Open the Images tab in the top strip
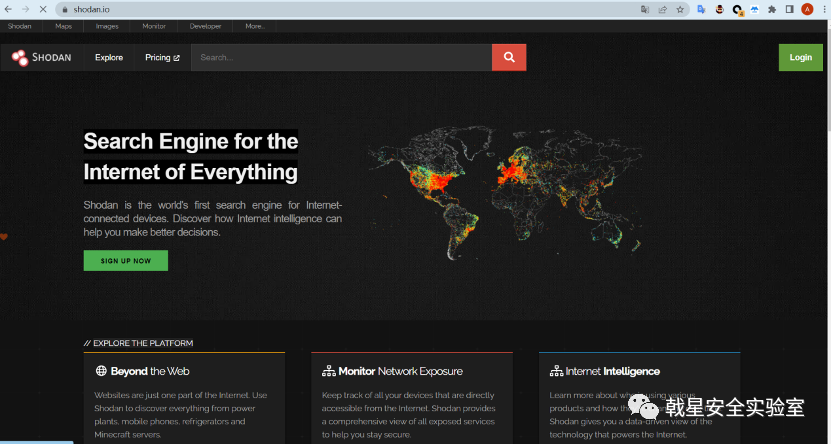832x444 pixels. (x=107, y=26)
